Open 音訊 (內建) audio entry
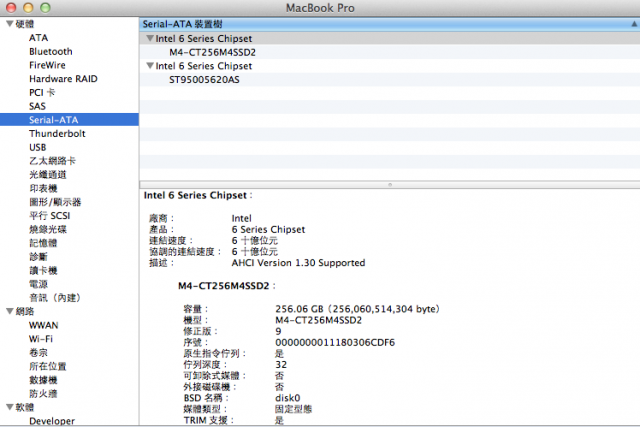The height and width of the screenshot is (427, 640). pos(55,298)
